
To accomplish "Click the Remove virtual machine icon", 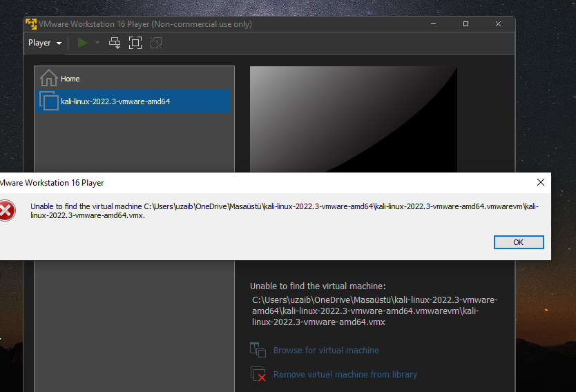I will pos(258,374).
